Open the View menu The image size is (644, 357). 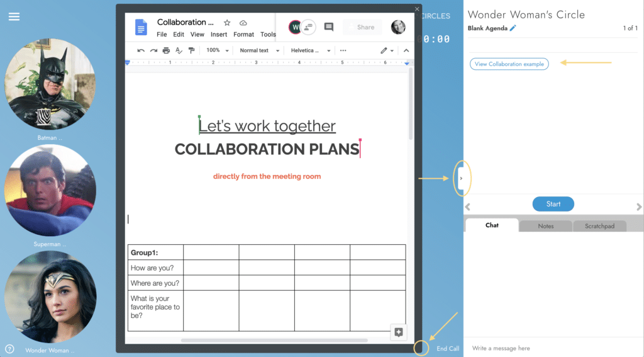tap(197, 35)
